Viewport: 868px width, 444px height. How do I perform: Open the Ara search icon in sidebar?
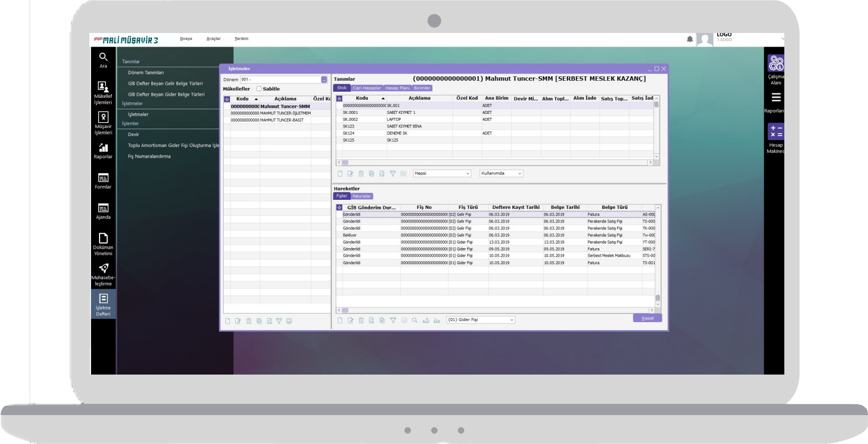(x=103, y=59)
